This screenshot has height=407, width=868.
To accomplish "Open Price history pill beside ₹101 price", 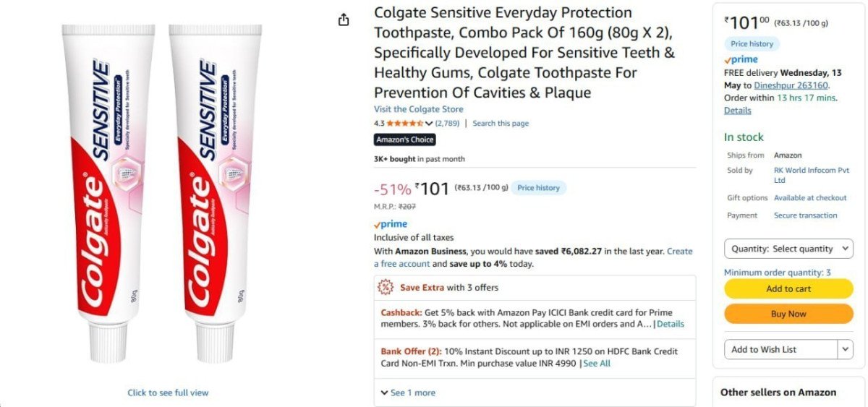I will [x=538, y=188].
